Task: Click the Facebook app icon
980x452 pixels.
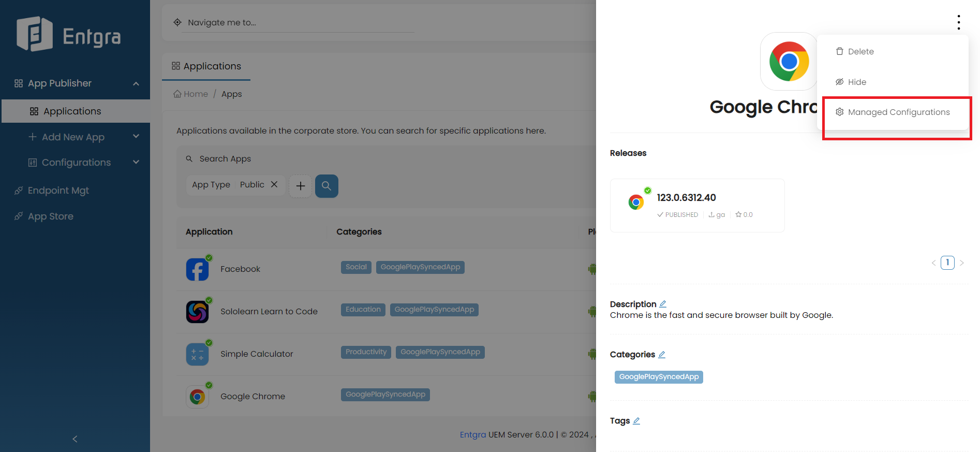Action: pyautogui.click(x=198, y=270)
